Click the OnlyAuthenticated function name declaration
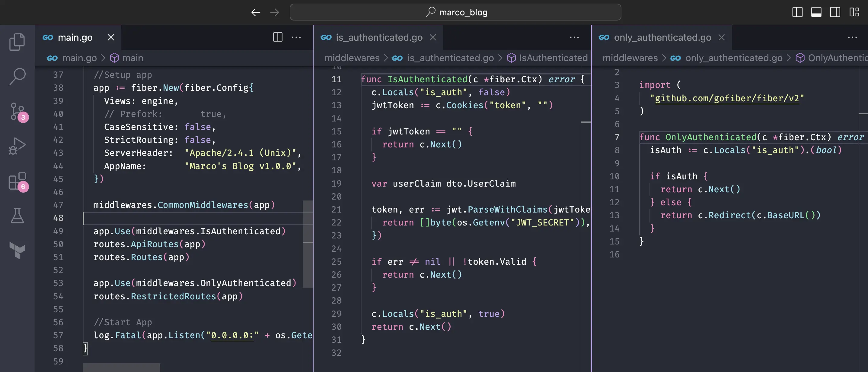Screen dimensions: 868x372 711,137
